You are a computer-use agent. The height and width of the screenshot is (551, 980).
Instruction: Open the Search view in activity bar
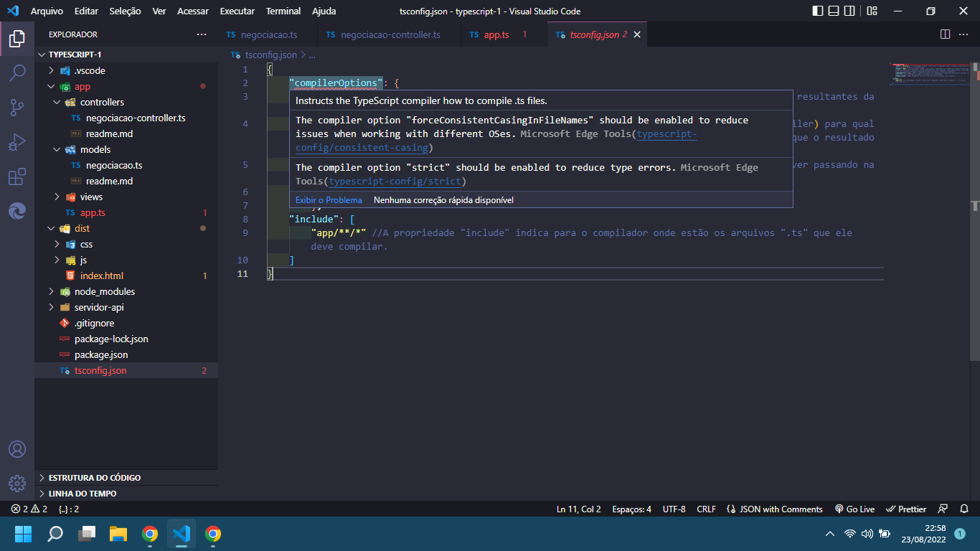point(17,72)
